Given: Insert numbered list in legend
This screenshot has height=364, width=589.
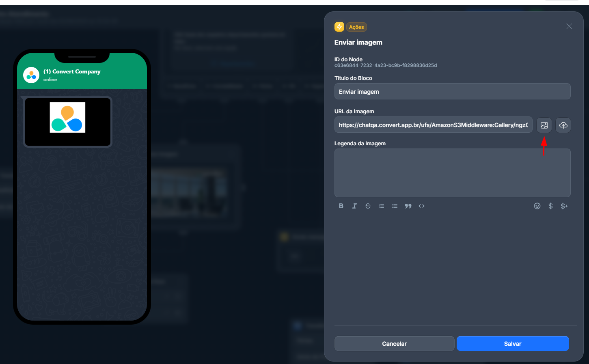Looking at the screenshot, I should tap(381, 206).
